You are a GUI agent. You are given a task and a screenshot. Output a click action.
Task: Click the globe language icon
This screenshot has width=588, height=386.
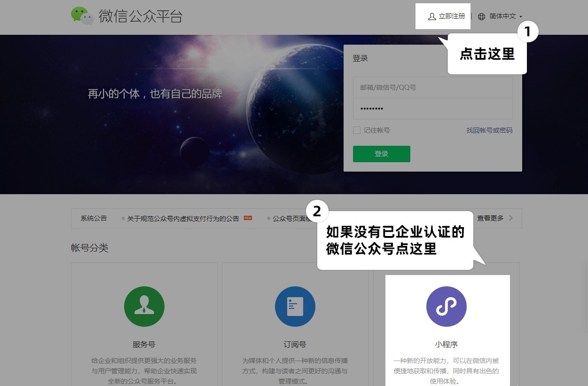481,16
